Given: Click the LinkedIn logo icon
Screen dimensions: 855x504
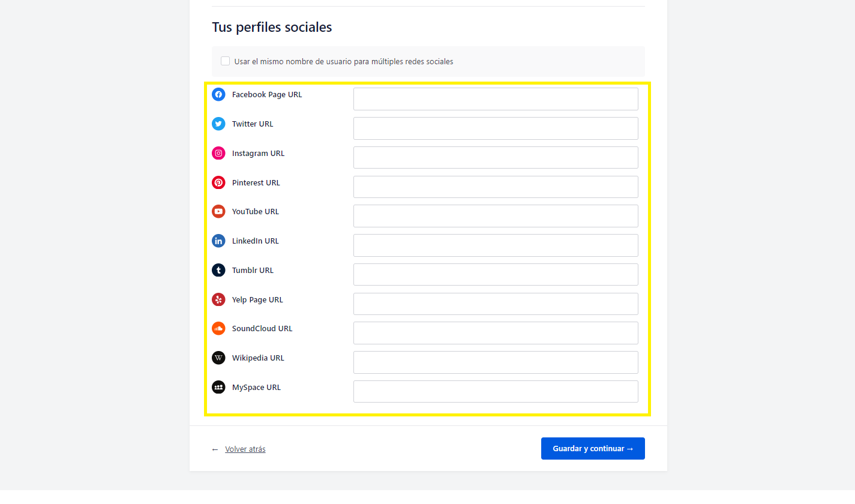Looking at the screenshot, I should (218, 241).
